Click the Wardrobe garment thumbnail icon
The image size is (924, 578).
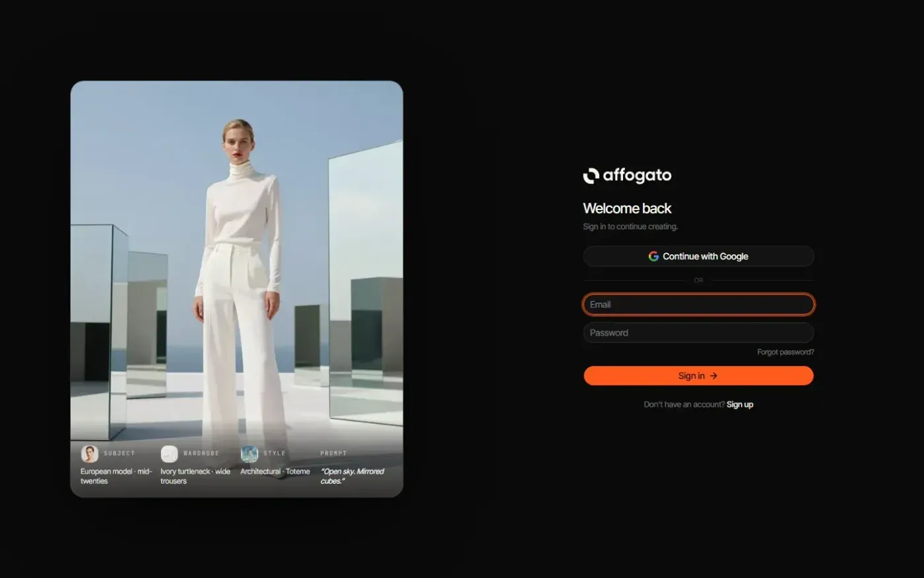point(169,454)
